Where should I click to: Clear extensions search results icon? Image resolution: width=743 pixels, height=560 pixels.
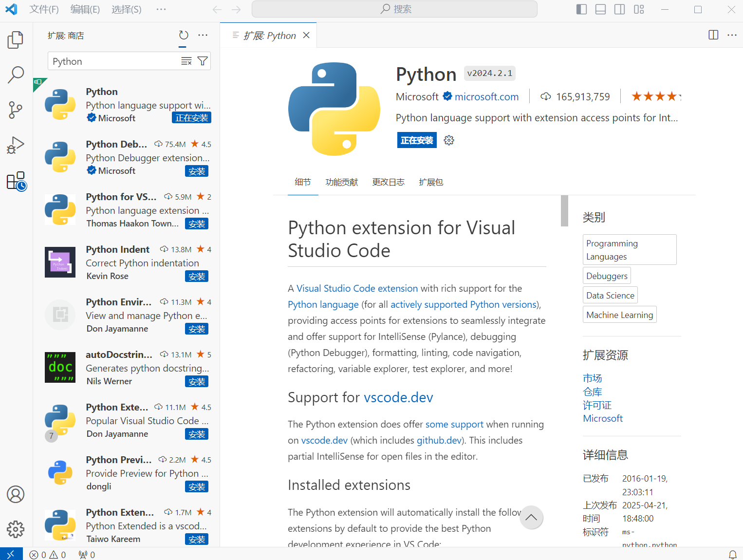[186, 61]
